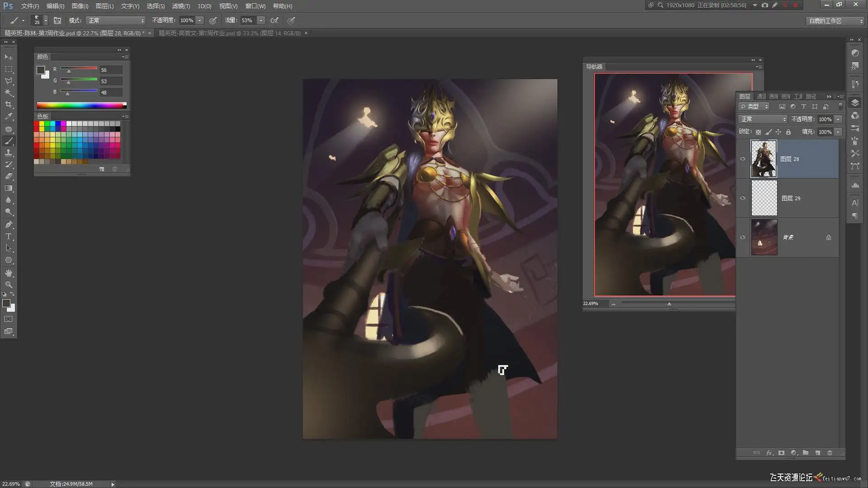
Task: Click the delete layer trash icon
Action: click(830, 453)
